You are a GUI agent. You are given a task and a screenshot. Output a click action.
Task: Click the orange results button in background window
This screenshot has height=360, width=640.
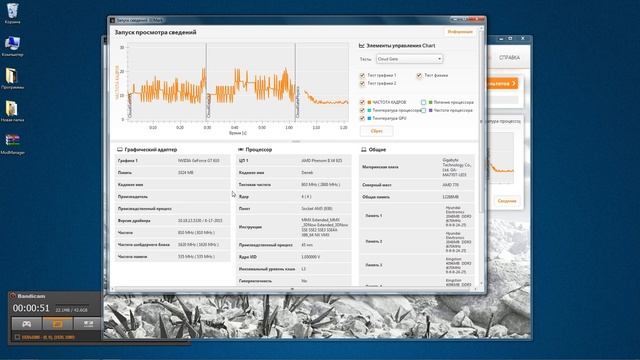tap(502, 84)
